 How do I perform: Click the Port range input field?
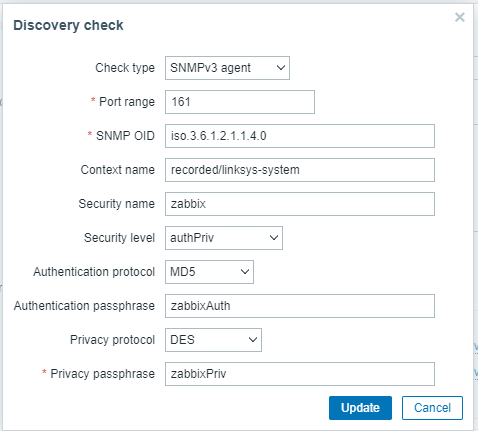click(240, 102)
